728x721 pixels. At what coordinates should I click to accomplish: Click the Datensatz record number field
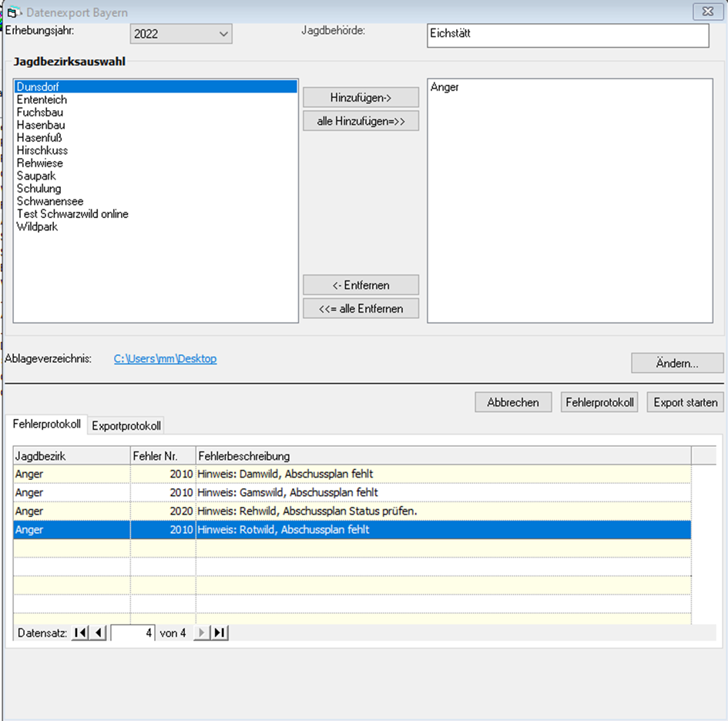(133, 633)
